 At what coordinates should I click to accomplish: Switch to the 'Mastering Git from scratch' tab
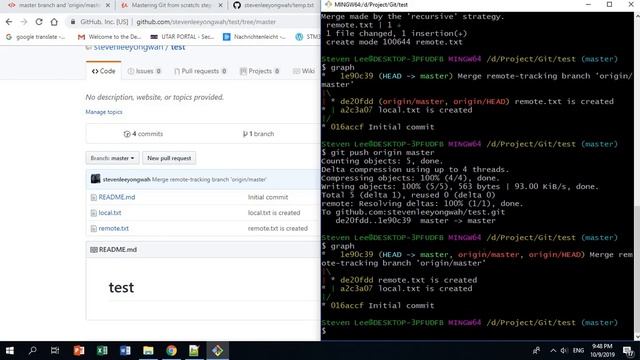click(x=171, y=5)
